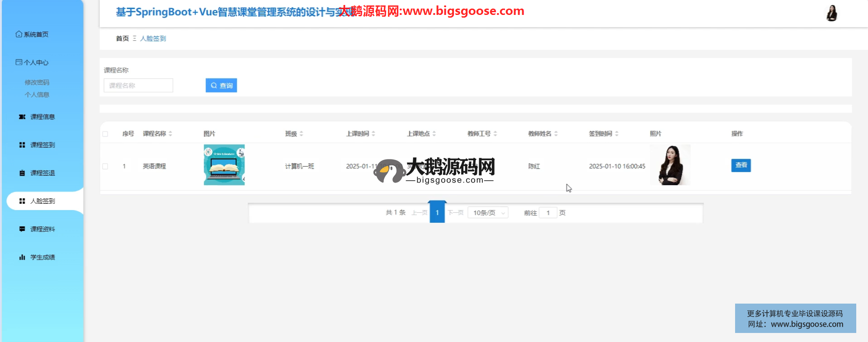
Task: Click the 首页 breadcrumb link
Action: point(122,38)
